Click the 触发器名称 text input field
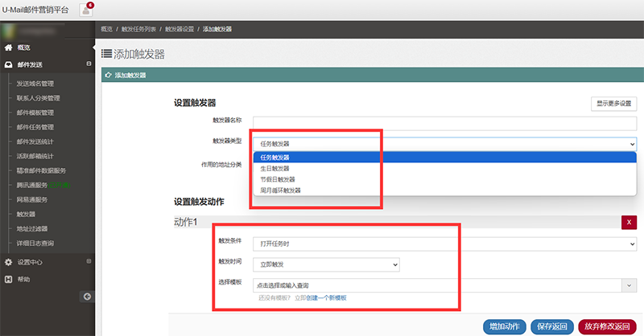Screen dimensions: 644x336 pyautogui.click(x=444, y=123)
